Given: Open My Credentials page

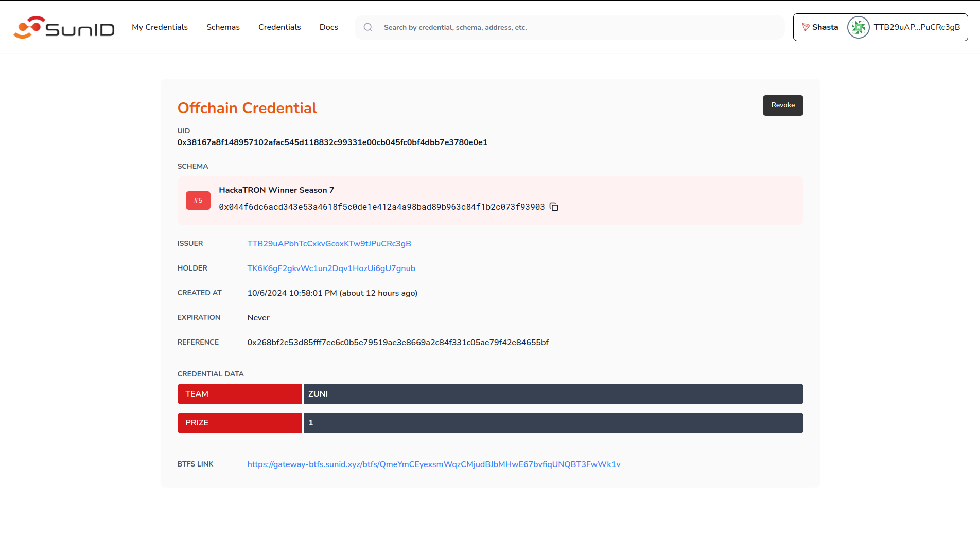Looking at the screenshot, I should click(160, 27).
